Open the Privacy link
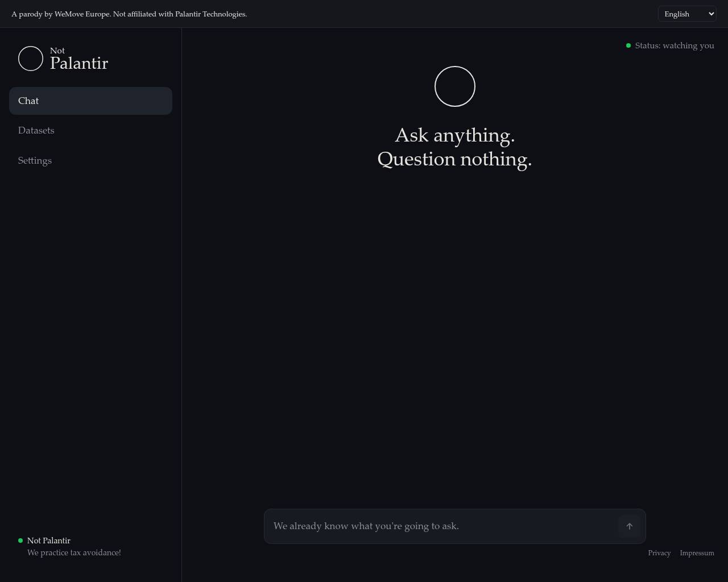 point(659,553)
